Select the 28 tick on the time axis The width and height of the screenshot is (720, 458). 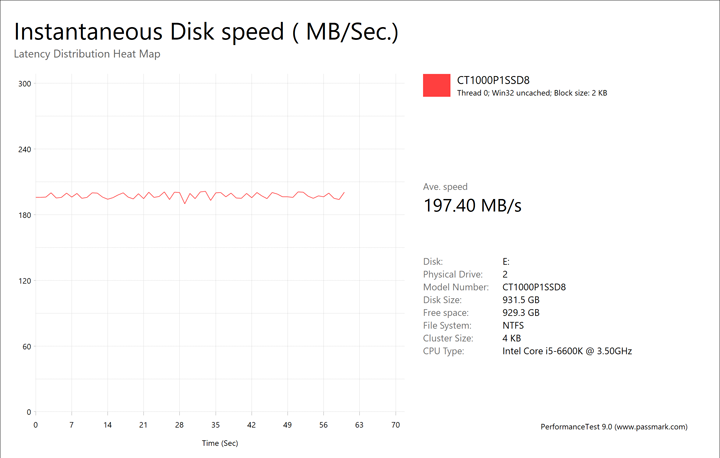(180, 425)
